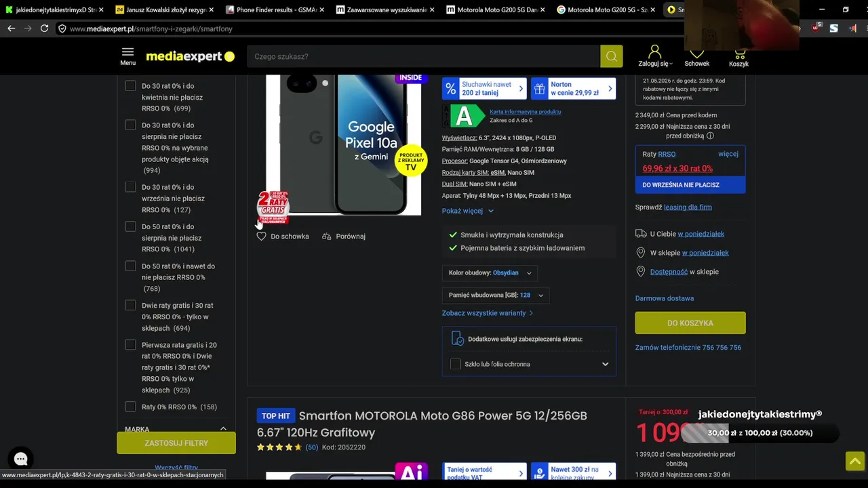Click Darmowa dostawa link

click(x=665, y=298)
